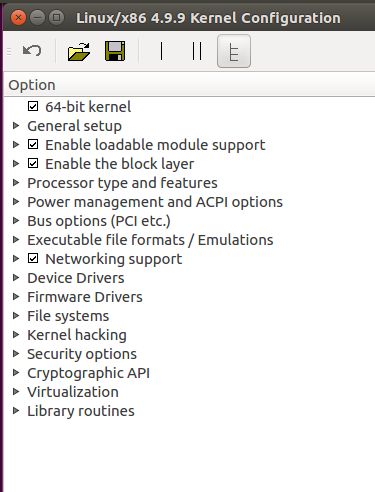Toggle the 64-bit kernel checkbox

click(x=33, y=106)
